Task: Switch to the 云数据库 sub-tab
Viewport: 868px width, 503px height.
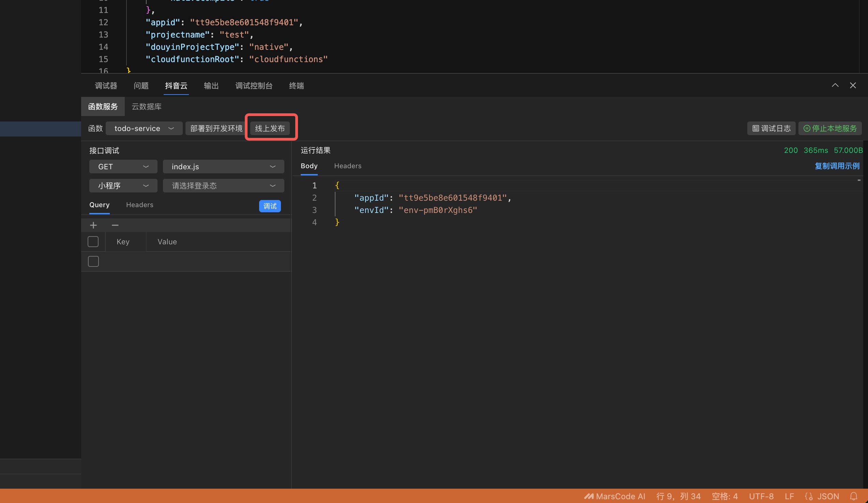Action: [x=147, y=106]
